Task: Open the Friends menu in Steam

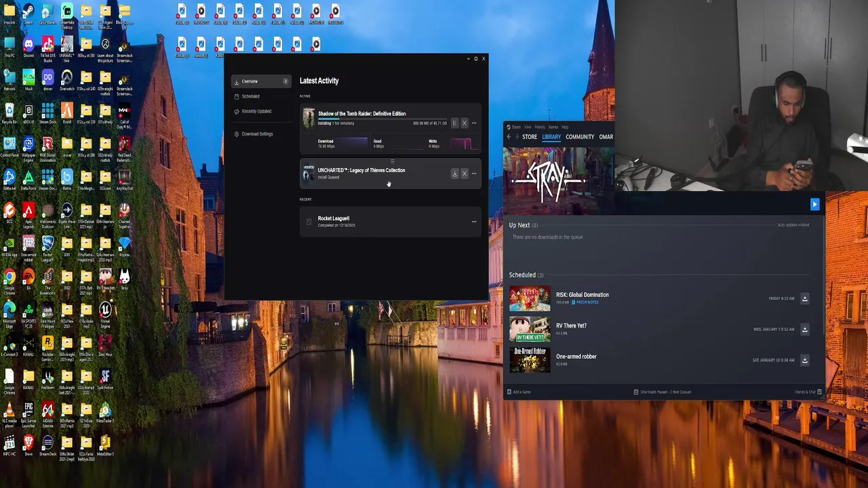Action: click(540, 127)
